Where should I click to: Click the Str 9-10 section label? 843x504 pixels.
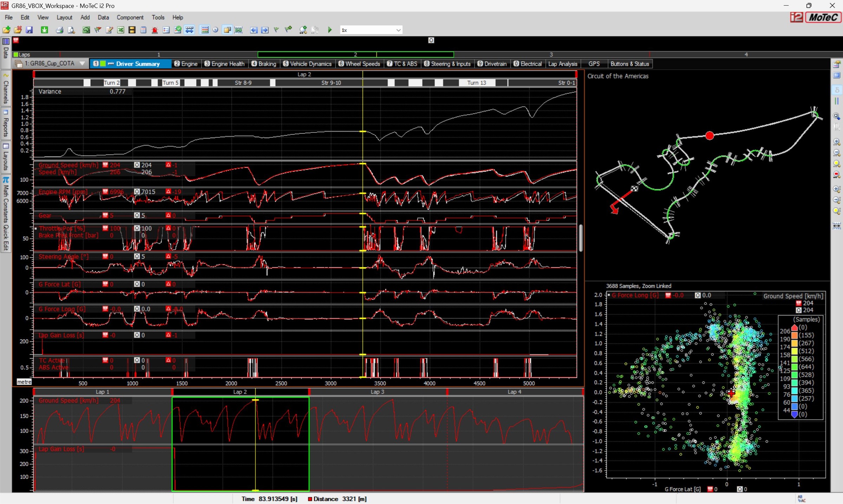[x=331, y=83]
